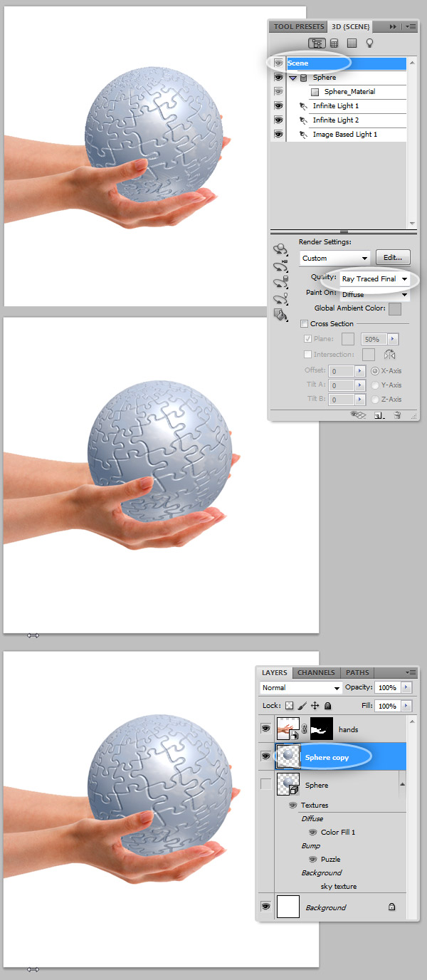Click the lock image pixels brush icon
This screenshot has width=427, height=980.
pos(302,706)
